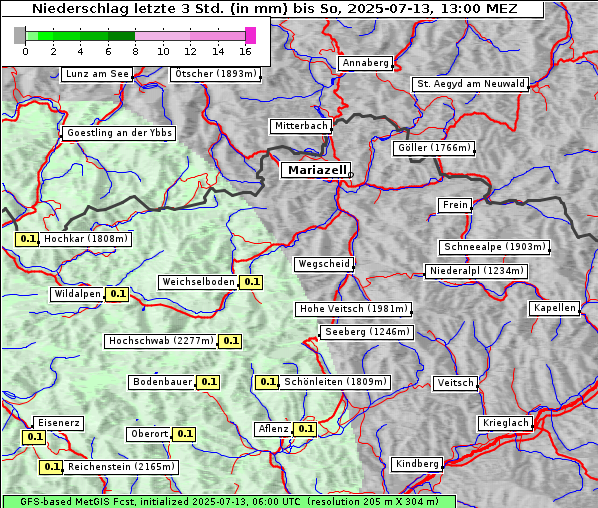The width and height of the screenshot is (598, 508).
Task: Click the 0.1 value beside Oberort
Action: click(184, 434)
